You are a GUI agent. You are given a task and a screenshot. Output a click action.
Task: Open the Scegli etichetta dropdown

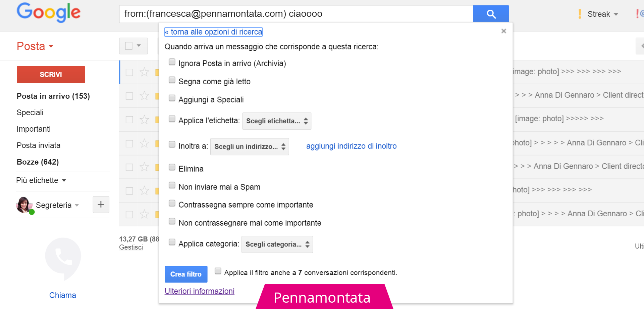[277, 121]
